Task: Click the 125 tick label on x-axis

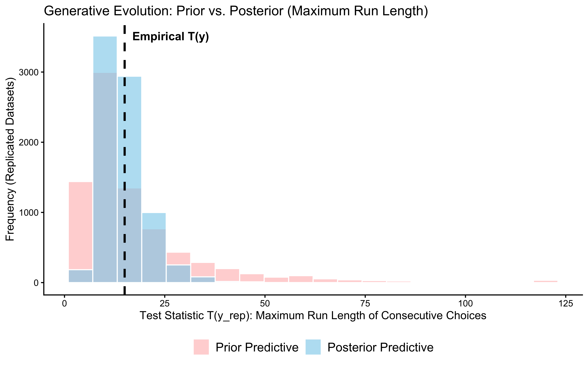Action: pyautogui.click(x=566, y=304)
